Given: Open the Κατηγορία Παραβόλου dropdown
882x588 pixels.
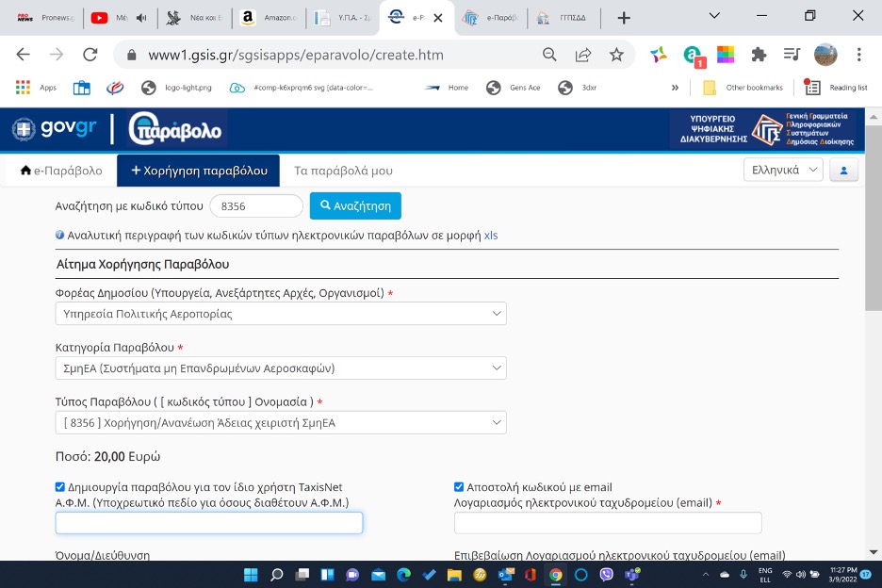Looking at the screenshot, I should (281, 368).
